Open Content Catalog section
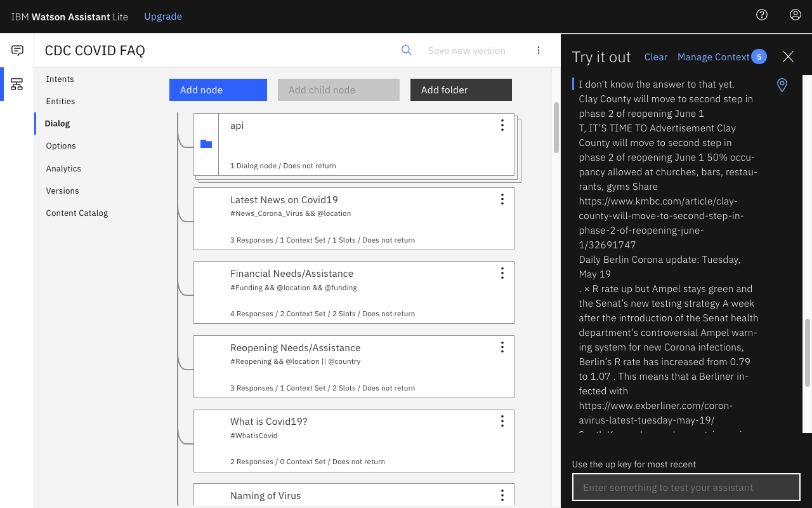Image resolution: width=812 pixels, height=508 pixels. point(77,213)
